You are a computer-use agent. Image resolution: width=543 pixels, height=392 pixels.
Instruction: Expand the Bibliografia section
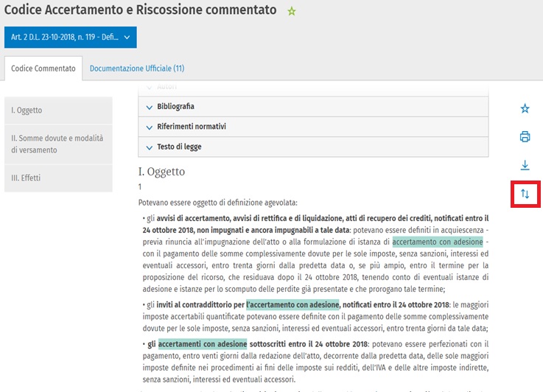tap(175, 107)
